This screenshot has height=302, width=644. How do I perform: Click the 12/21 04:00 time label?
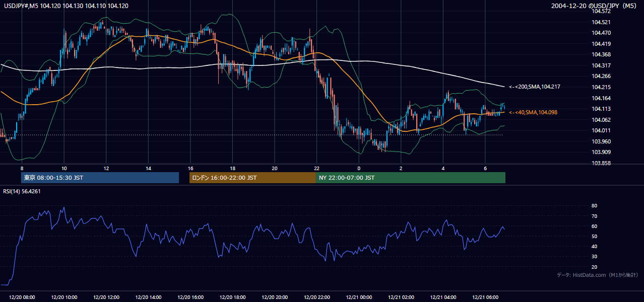point(443,297)
